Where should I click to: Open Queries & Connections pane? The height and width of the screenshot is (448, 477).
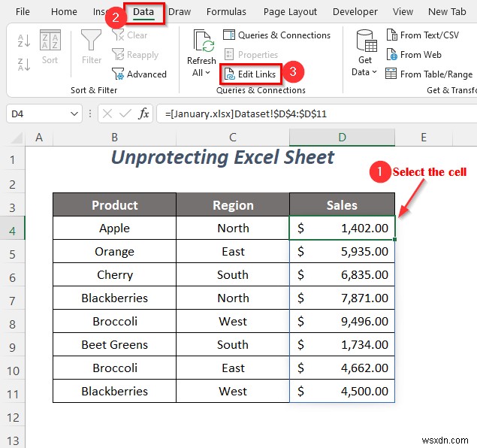click(276, 35)
